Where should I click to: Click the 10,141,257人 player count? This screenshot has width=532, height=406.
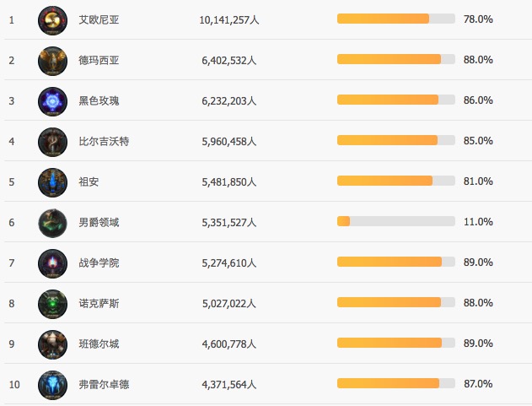point(229,19)
